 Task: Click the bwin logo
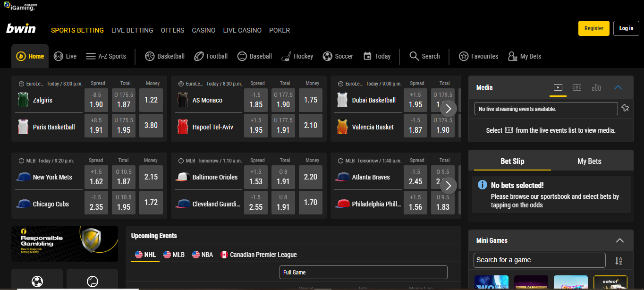click(x=21, y=29)
